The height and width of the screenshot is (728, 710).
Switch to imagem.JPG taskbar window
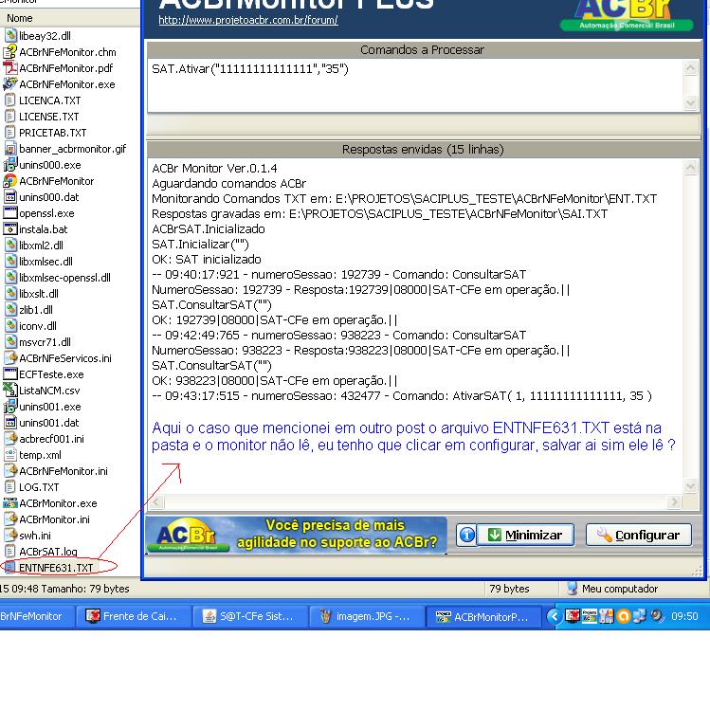click(367, 616)
